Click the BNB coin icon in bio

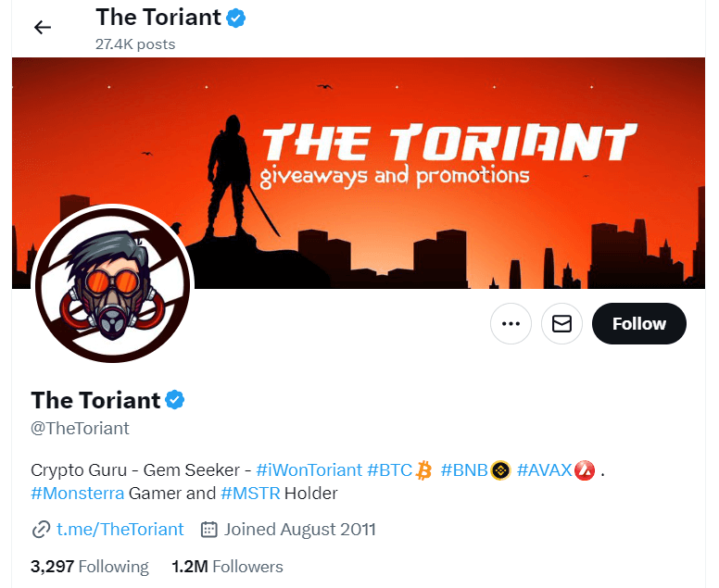500,469
